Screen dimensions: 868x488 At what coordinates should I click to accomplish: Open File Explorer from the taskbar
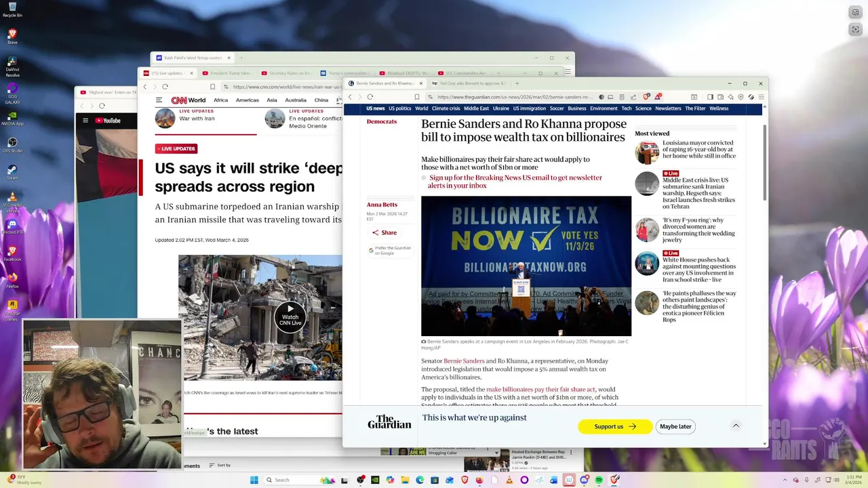[x=405, y=480]
